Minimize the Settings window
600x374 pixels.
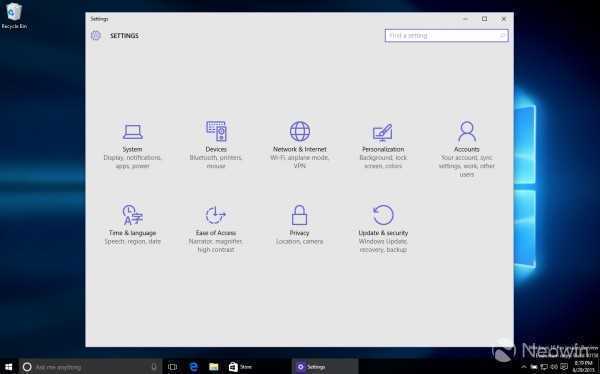point(465,19)
